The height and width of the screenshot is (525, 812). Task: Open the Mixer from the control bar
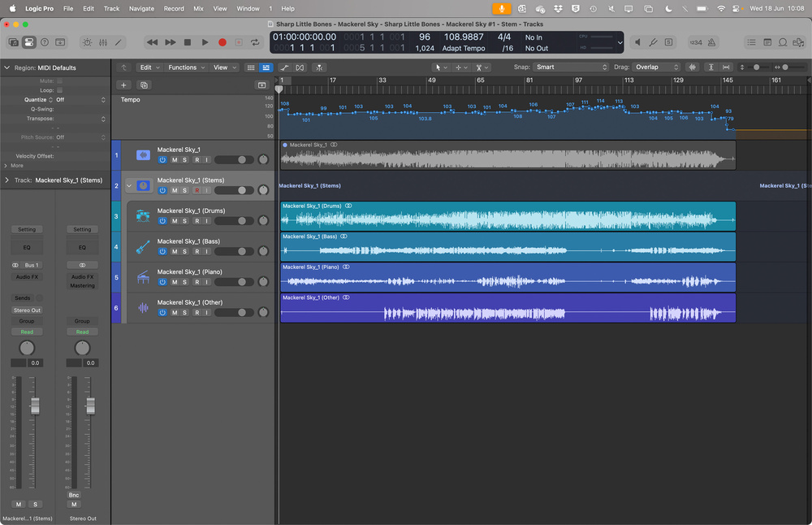pos(103,42)
